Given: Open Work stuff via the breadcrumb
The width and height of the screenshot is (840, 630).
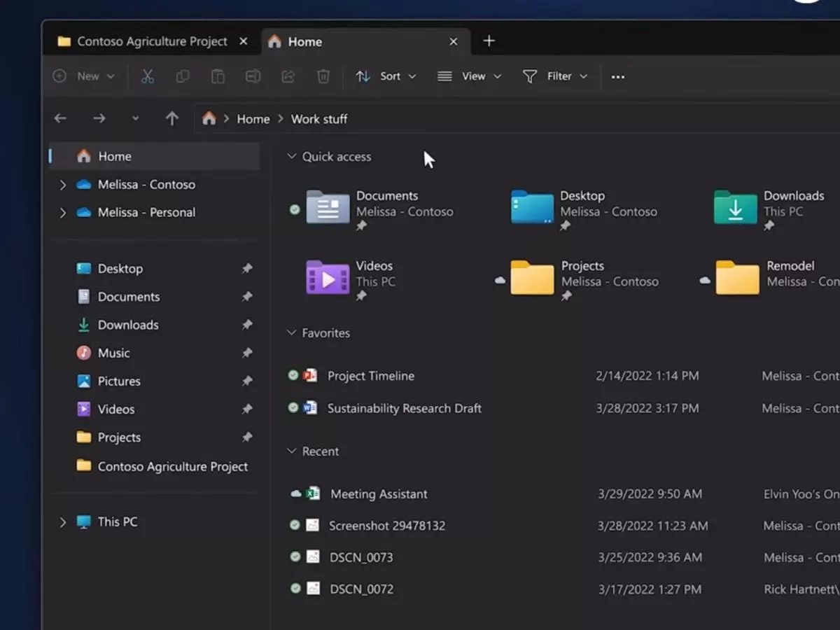Looking at the screenshot, I should (x=318, y=118).
